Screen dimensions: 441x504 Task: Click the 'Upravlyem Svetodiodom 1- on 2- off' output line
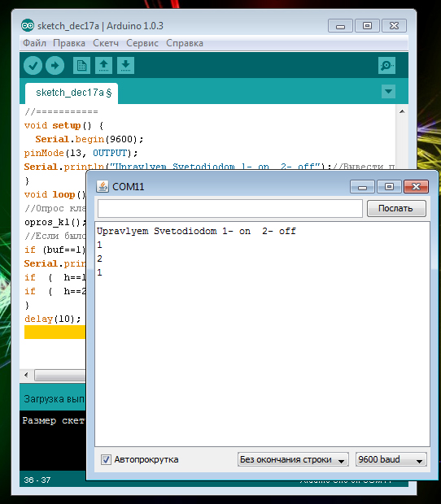[x=196, y=231]
